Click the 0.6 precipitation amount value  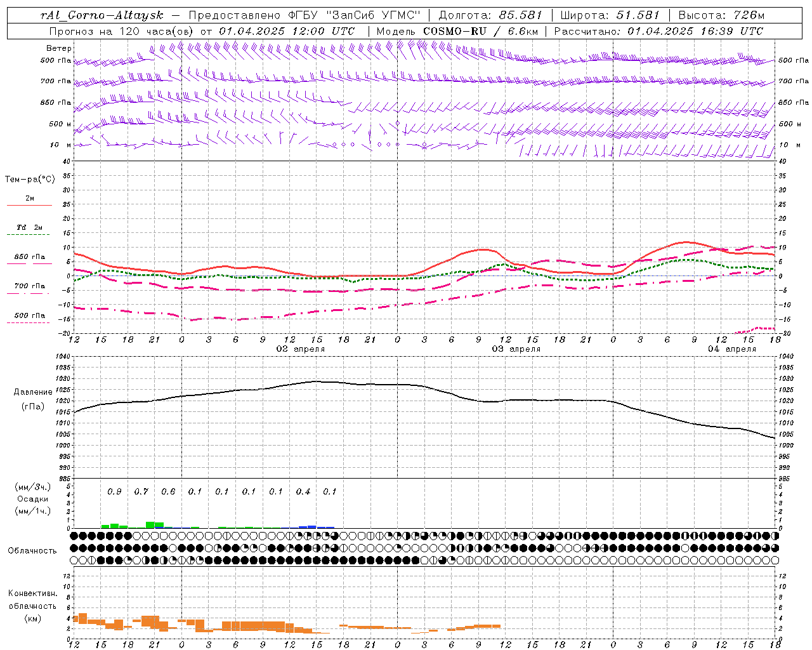click(168, 491)
